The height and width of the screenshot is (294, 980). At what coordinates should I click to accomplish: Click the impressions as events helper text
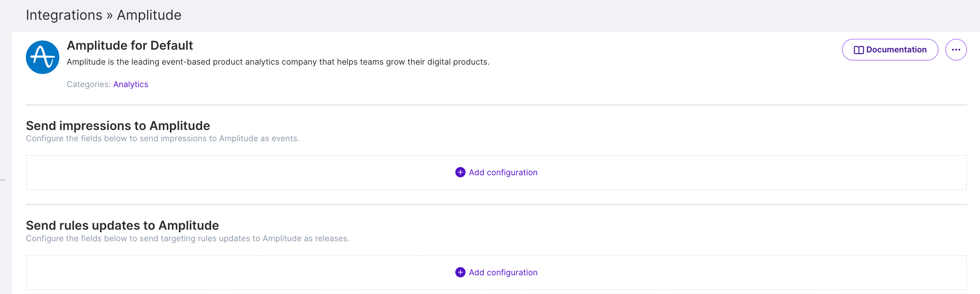tap(163, 138)
